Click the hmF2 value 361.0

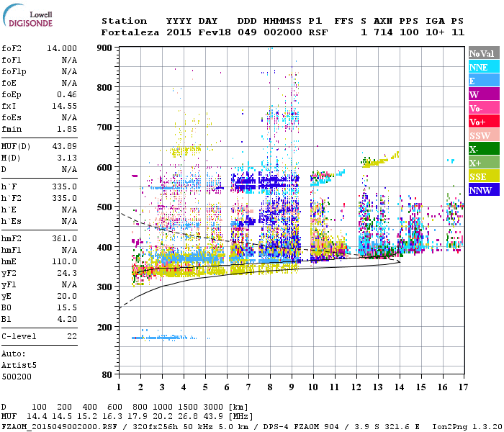(64, 238)
